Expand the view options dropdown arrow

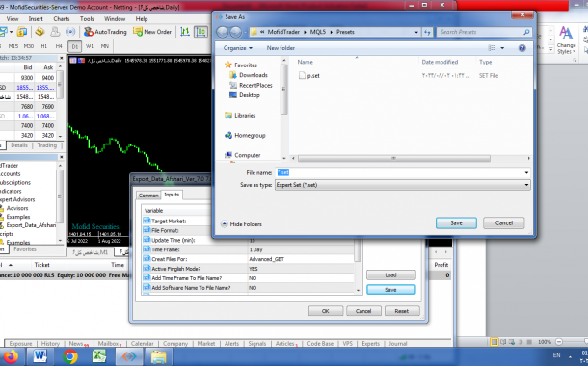502,48
